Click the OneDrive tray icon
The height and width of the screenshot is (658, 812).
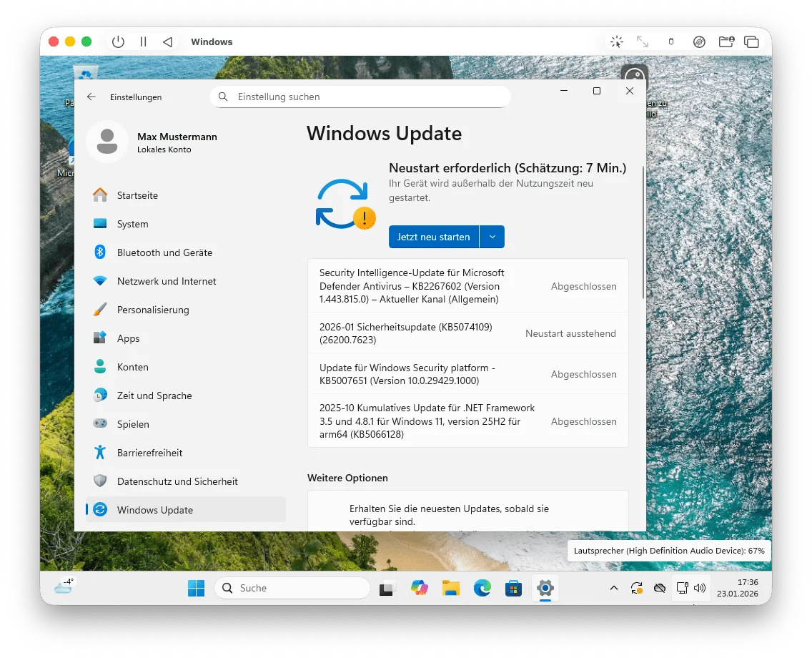[x=659, y=588]
